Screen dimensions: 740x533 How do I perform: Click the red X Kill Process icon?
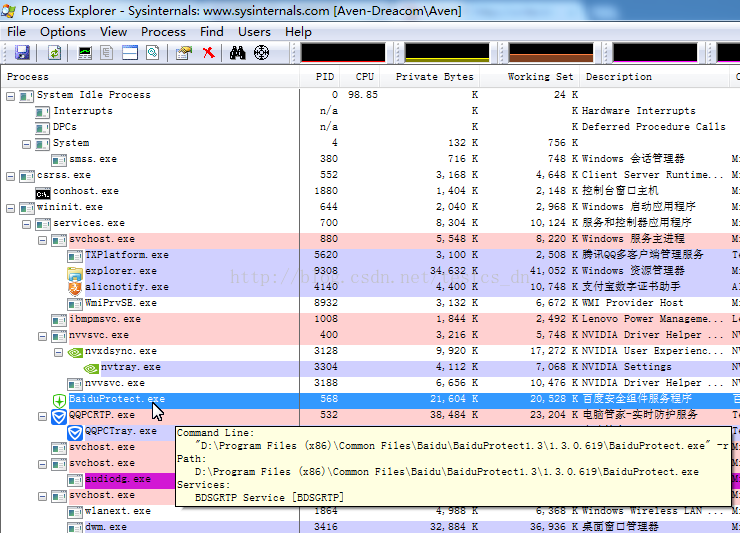click(209, 52)
